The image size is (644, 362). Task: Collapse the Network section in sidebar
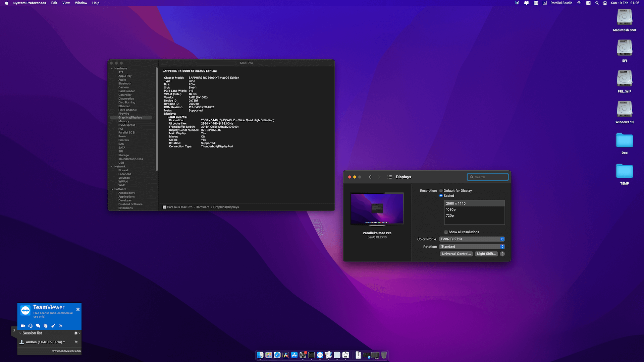(112, 167)
